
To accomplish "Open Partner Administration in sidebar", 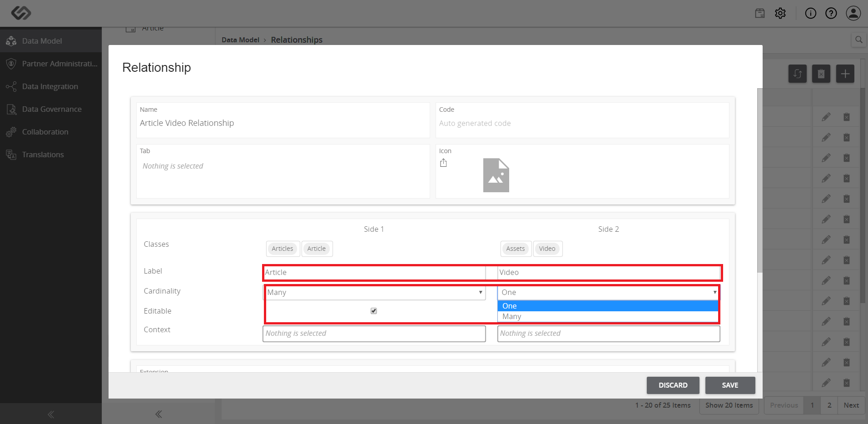I will click(x=51, y=64).
